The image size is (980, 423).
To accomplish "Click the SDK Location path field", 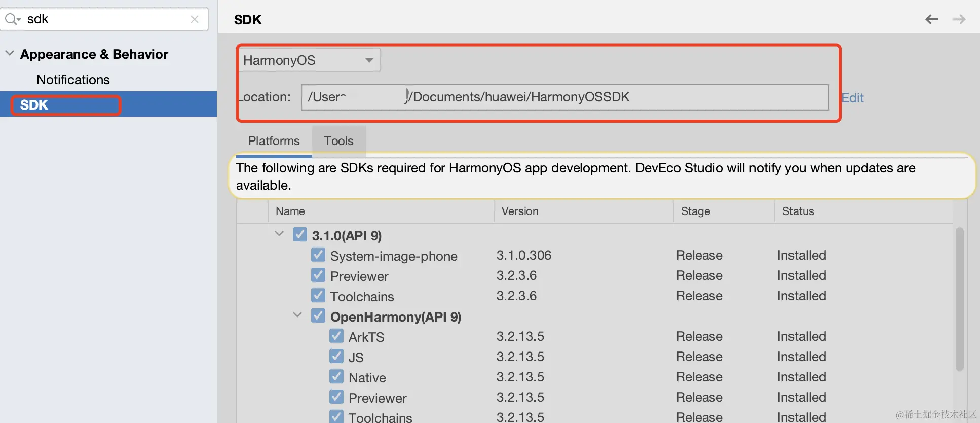I will tap(565, 97).
